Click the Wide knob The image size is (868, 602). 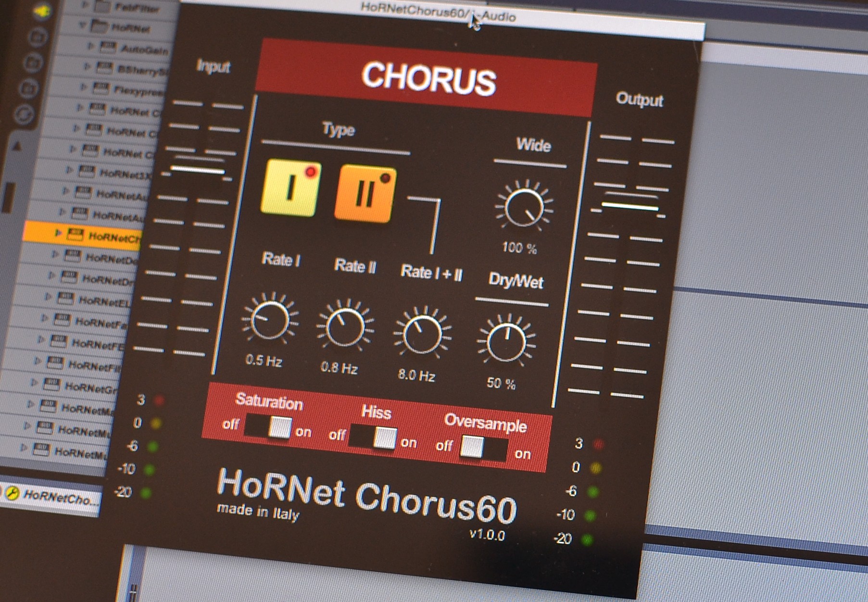524,207
